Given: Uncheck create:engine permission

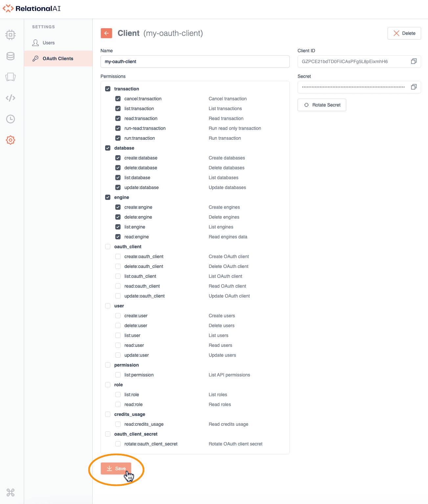Looking at the screenshot, I should pyautogui.click(x=118, y=207).
